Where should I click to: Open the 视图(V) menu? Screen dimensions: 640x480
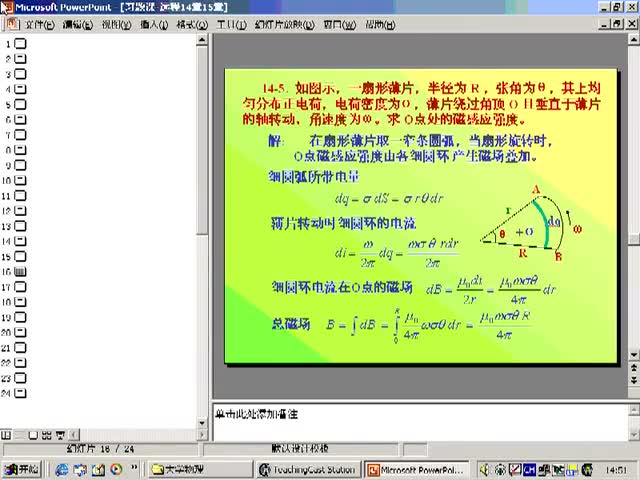(116, 25)
